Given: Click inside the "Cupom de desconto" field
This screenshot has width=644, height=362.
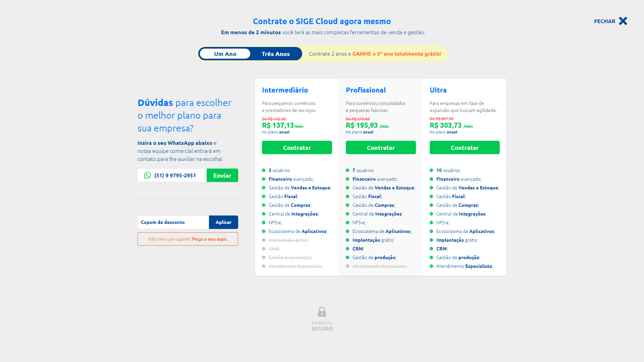Looking at the screenshot, I should 173,222.
